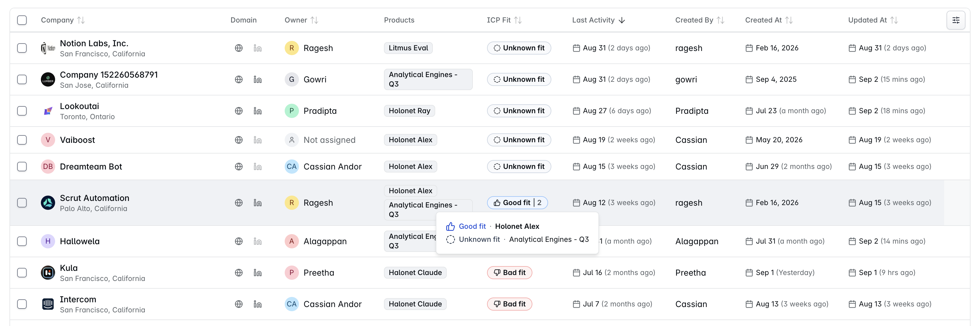Select the Intercom row checkbox
The height and width of the screenshot is (326, 980).
tap(22, 304)
